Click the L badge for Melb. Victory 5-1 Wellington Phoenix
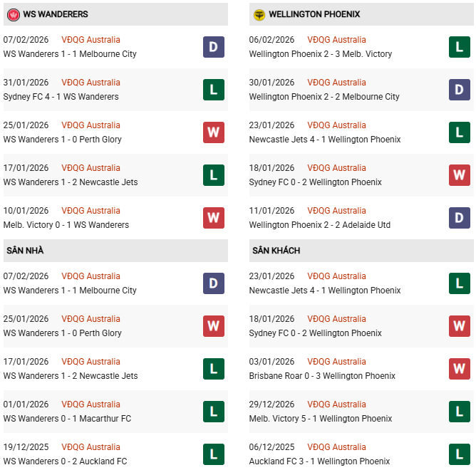 click(x=460, y=412)
